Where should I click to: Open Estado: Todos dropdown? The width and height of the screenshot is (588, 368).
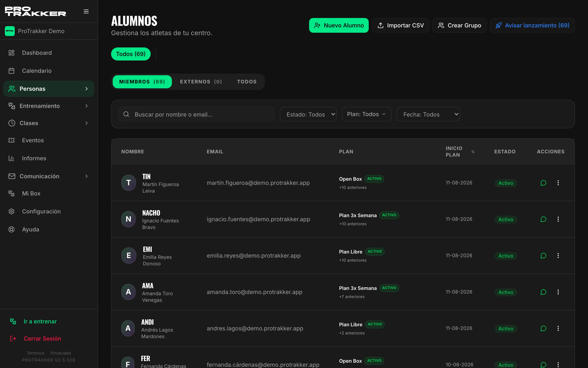click(x=308, y=114)
